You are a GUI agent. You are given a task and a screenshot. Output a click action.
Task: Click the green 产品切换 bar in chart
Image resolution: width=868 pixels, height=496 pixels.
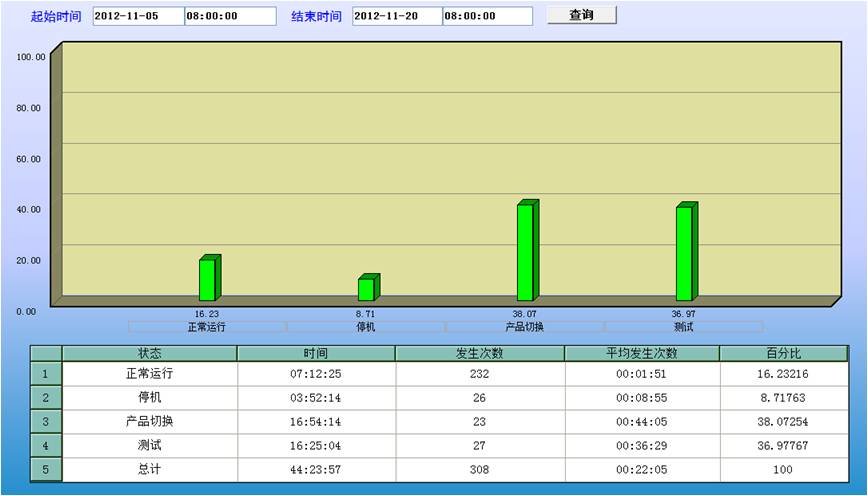click(x=525, y=252)
